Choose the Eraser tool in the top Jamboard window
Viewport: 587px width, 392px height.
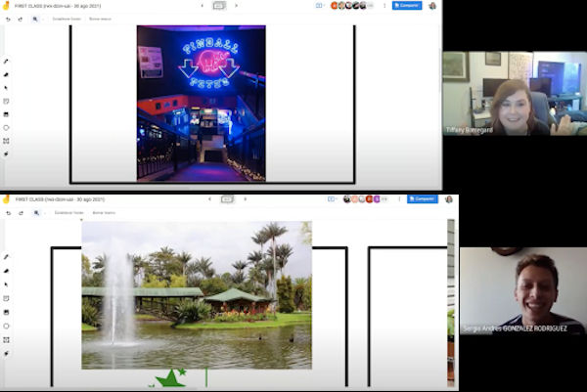click(x=6, y=74)
